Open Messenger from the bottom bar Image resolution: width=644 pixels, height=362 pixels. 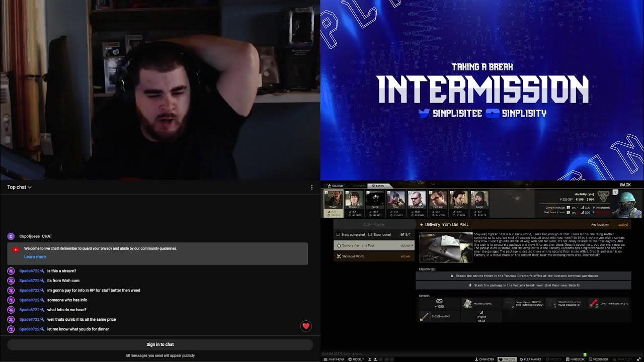[x=598, y=359]
